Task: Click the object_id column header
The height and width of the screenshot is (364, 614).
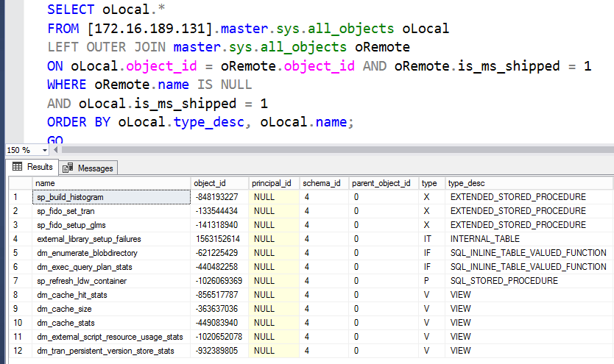Action: tap(219, 183)
